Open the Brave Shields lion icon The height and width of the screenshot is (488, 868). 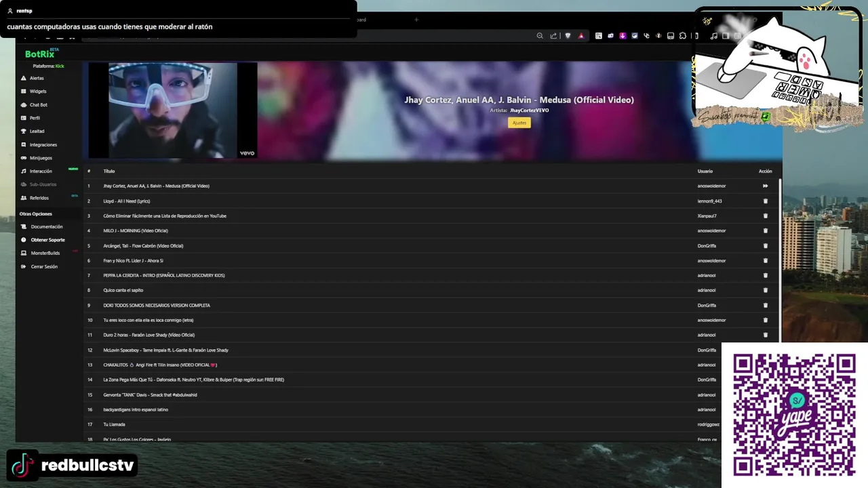coord(568,36)
